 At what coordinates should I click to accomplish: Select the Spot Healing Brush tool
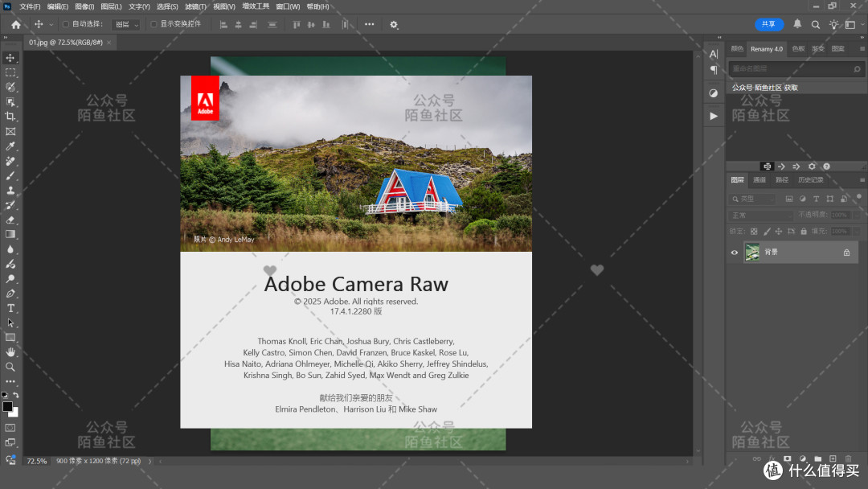pyautogui.click(x=10, y=161)
